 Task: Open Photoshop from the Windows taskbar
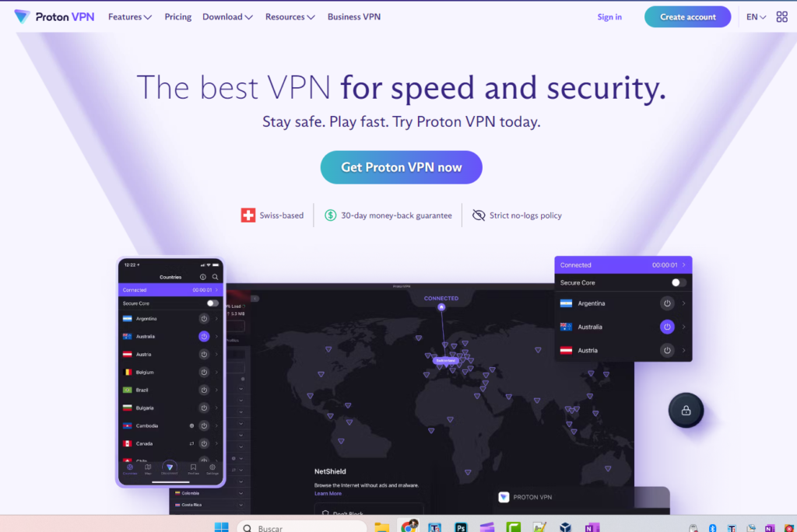(461, 527)
